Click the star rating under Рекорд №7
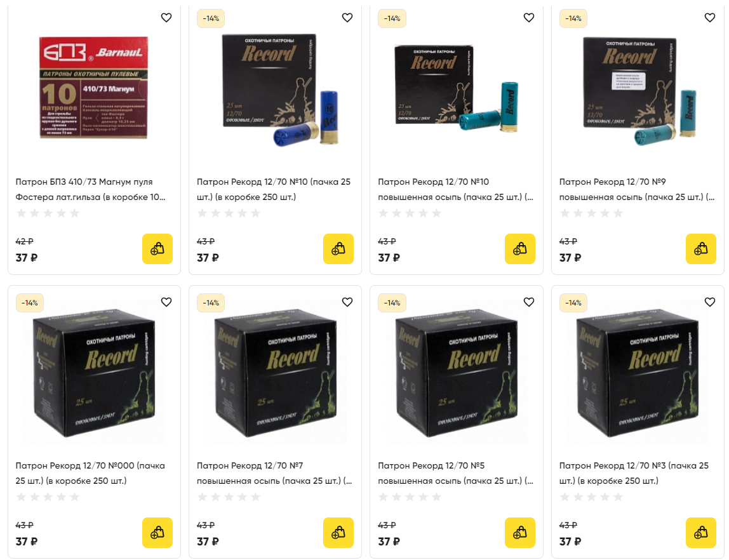 pos(229,497)
